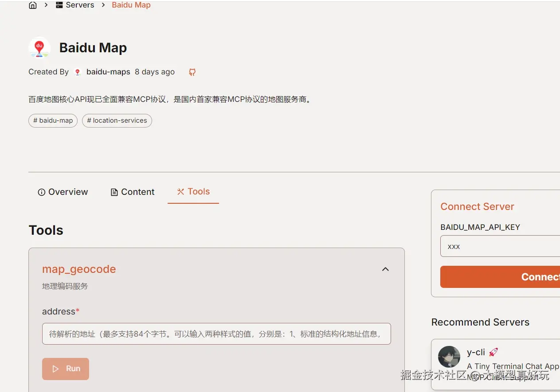The width and height of the screenshot is (560, 392).
Task: Open the GitHub repository icon
Action: pyautogui.click(x=192, y=72)
